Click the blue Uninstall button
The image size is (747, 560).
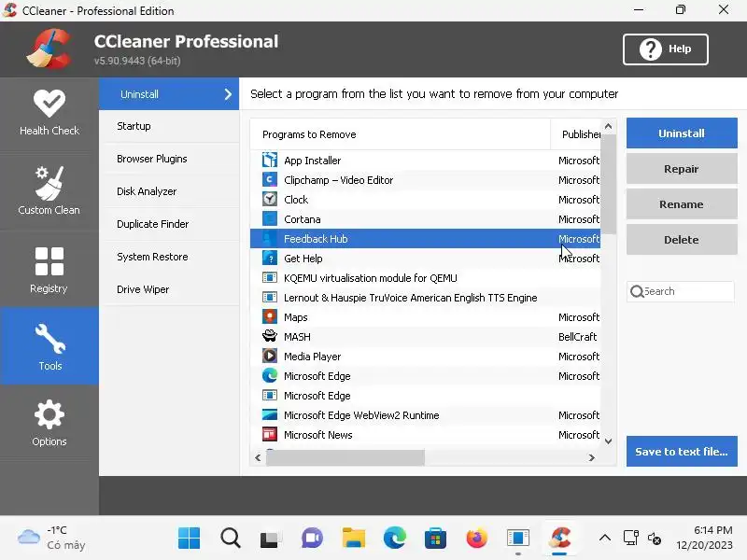(682, 133)
